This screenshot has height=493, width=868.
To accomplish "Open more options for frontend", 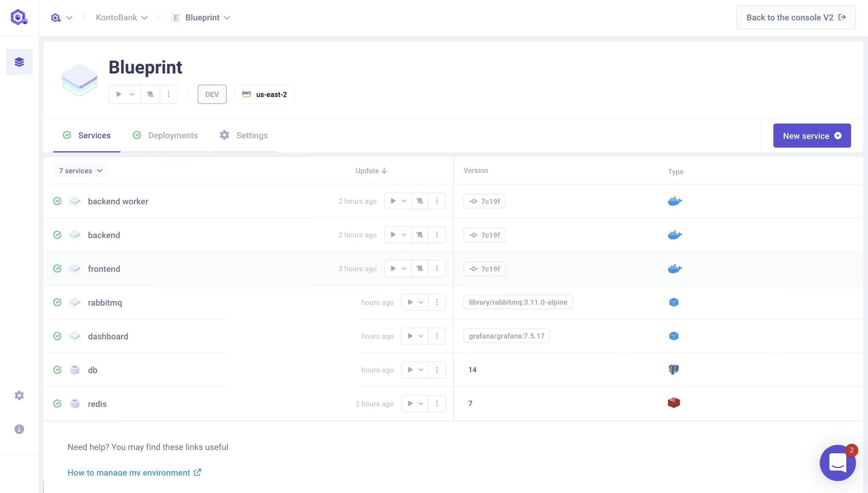I will point(437,268).
